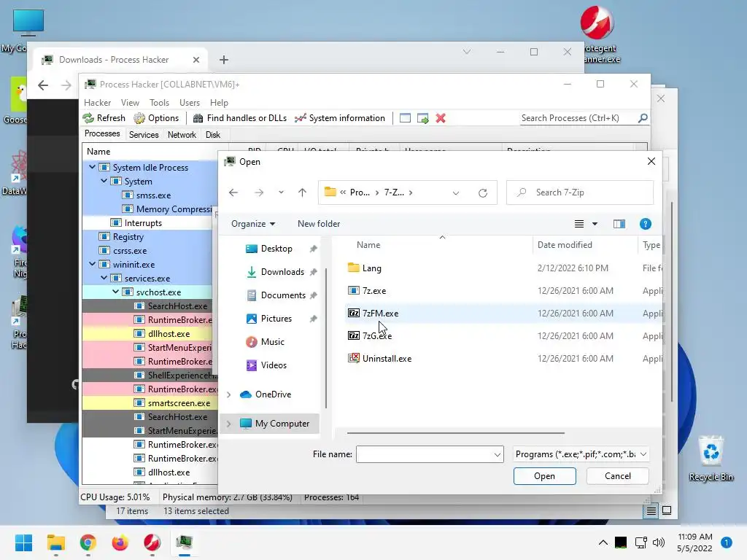
Task: Open the Tools menu
Action: coord(159,103)
